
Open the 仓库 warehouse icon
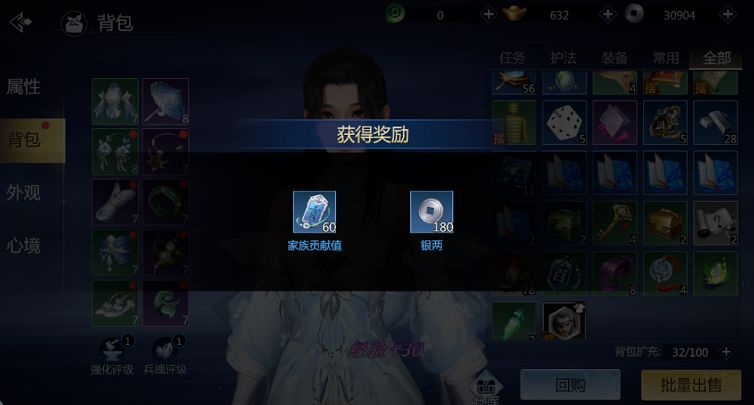[x=486, y=388]
